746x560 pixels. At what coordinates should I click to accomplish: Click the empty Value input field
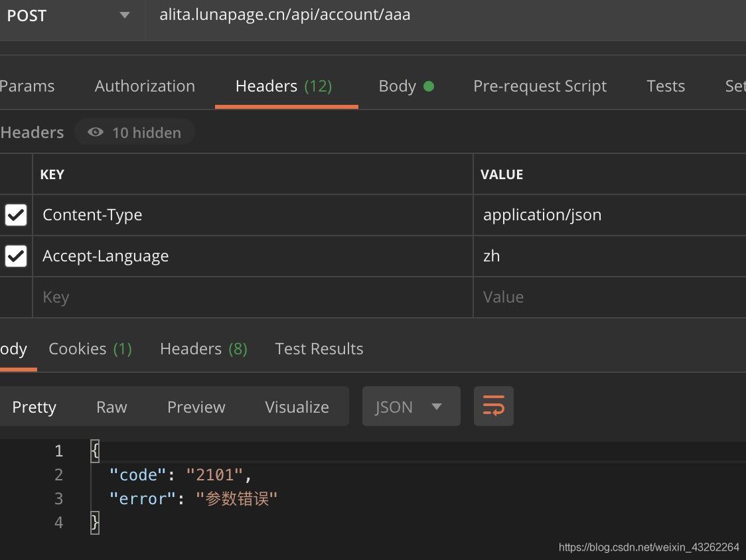[x=610, y=297]
